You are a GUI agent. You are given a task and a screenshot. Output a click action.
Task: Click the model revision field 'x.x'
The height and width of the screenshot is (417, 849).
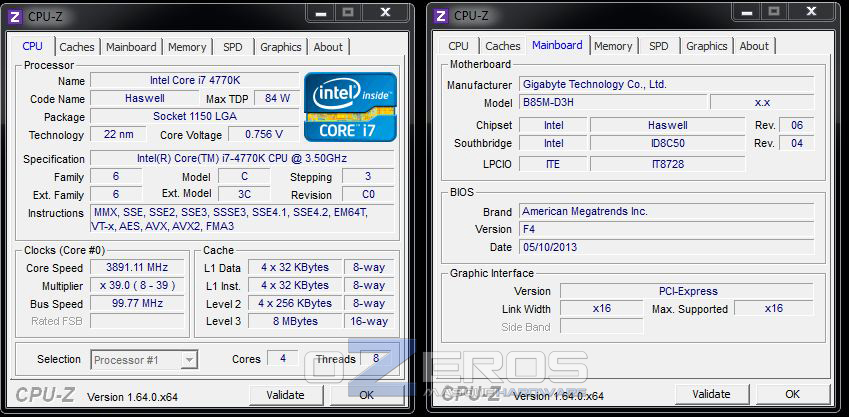(x=762, y=102)
